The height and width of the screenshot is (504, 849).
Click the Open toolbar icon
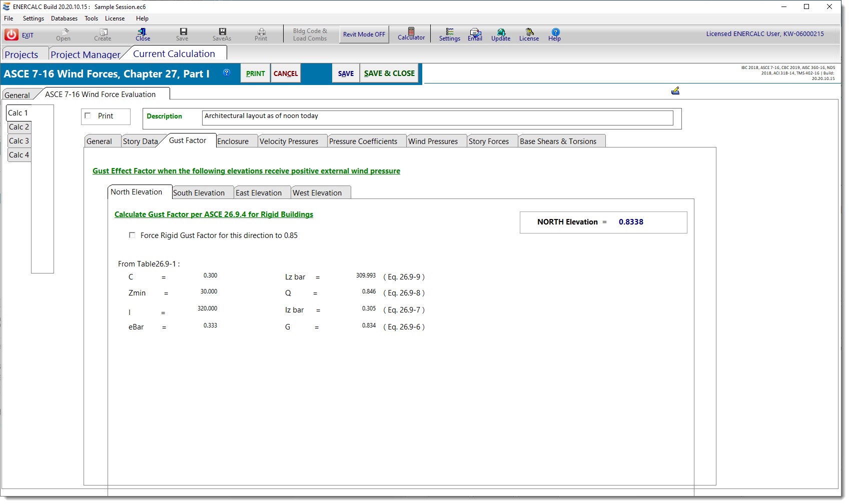(64, 34)
